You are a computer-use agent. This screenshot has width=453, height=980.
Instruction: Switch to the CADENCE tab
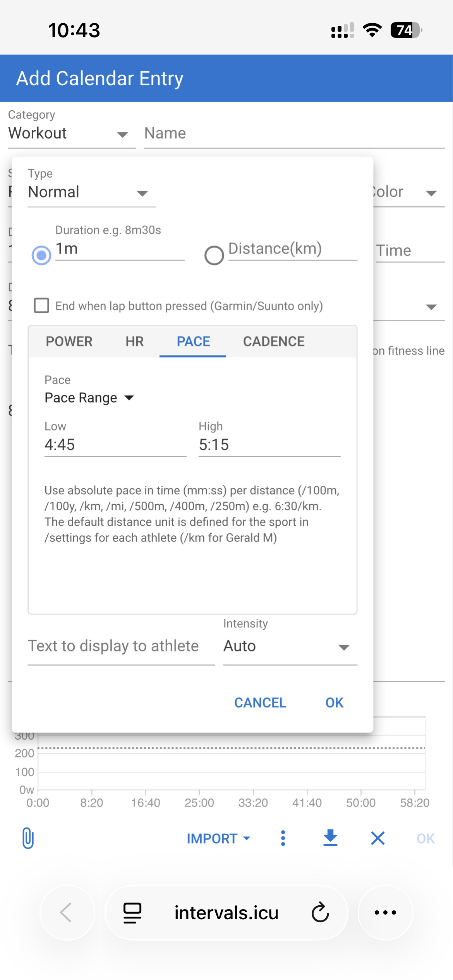click(x=273, y=341)
